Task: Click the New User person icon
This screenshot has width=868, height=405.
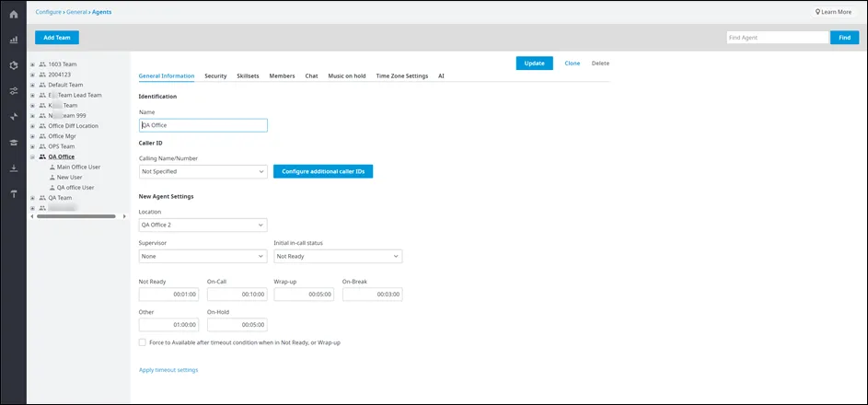Action: [x=52, y=177]
